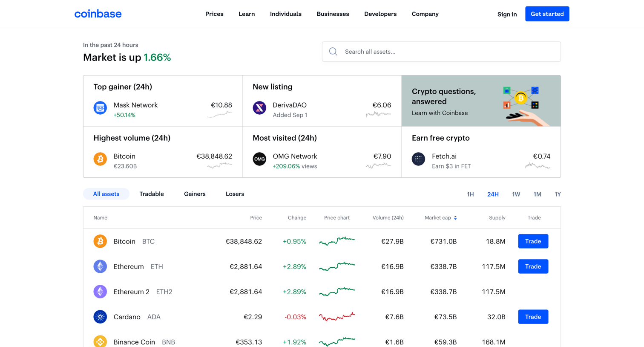
Task: Click the Ethereum row icon
Action: [x=100, y=266]
